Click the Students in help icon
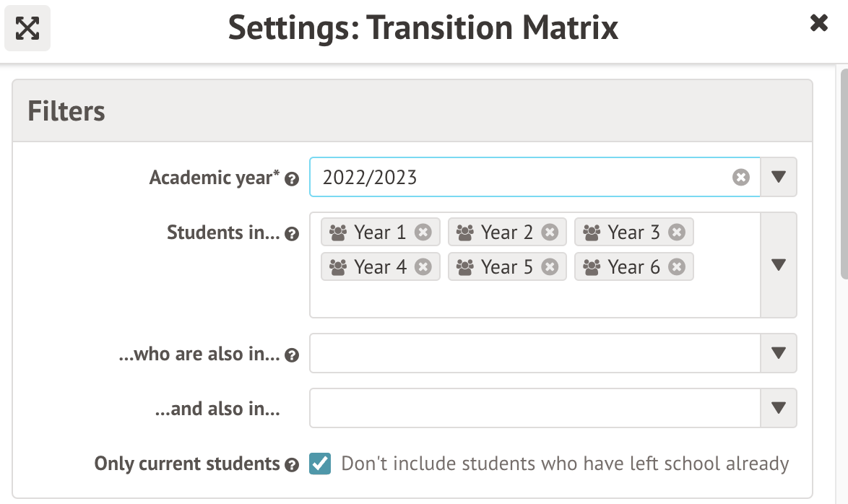Screen dimensions: 848x504 click(292, 234)
